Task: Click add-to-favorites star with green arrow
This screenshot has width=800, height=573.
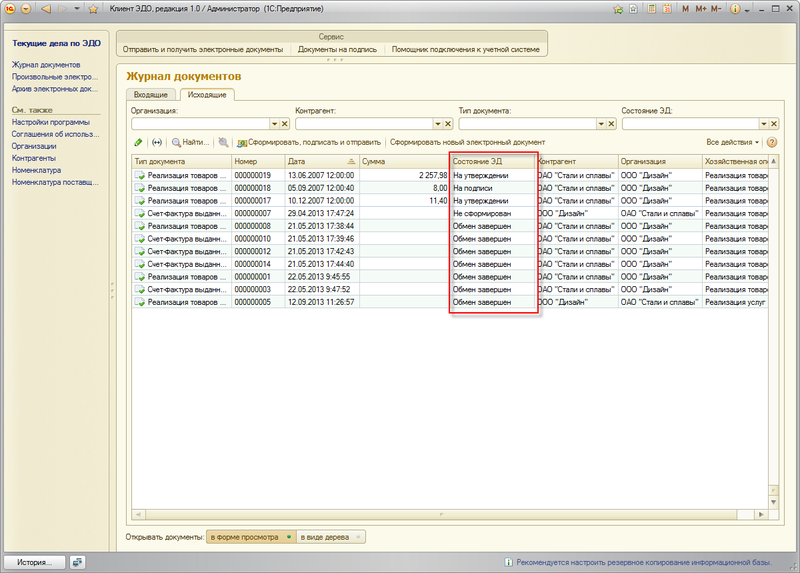Action: click(x=618, y=9)
